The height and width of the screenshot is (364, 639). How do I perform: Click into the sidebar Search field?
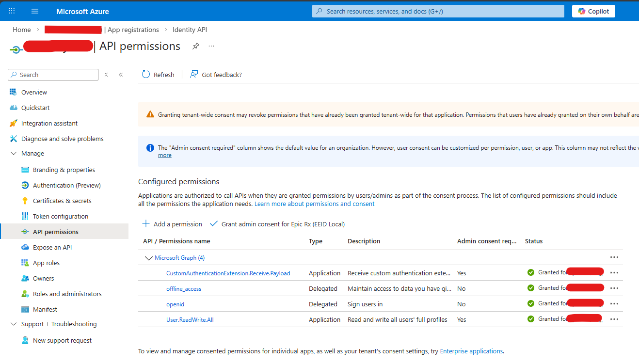pyautogui.click(x=53, y=75)
